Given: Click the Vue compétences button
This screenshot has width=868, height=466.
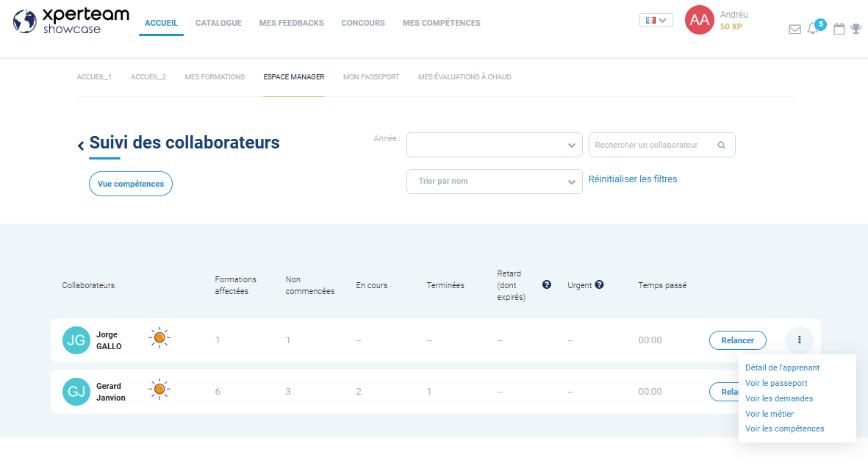Looking at the screenshot, I should [x=131, y=184].
